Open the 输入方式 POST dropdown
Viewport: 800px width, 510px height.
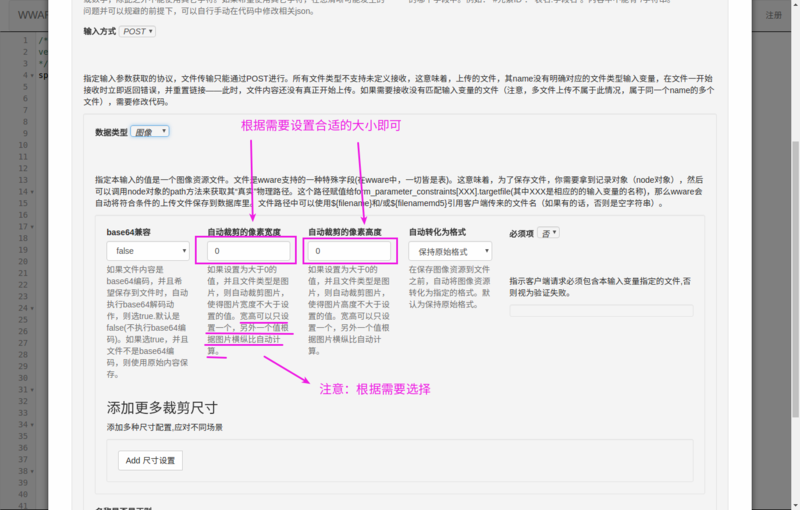(x=137, y=32)
